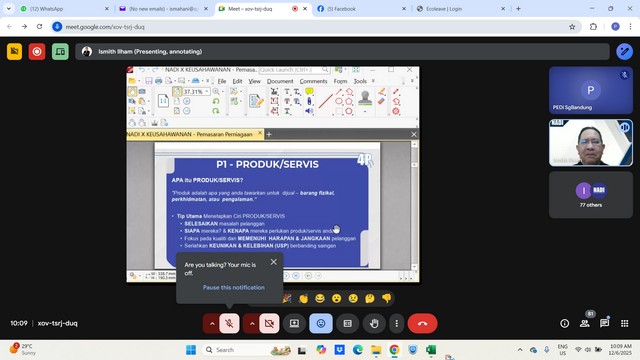This screenshot has width=640, height=360.
Task: Click the Pause this notification link
Action: click(x=233, y=287)
